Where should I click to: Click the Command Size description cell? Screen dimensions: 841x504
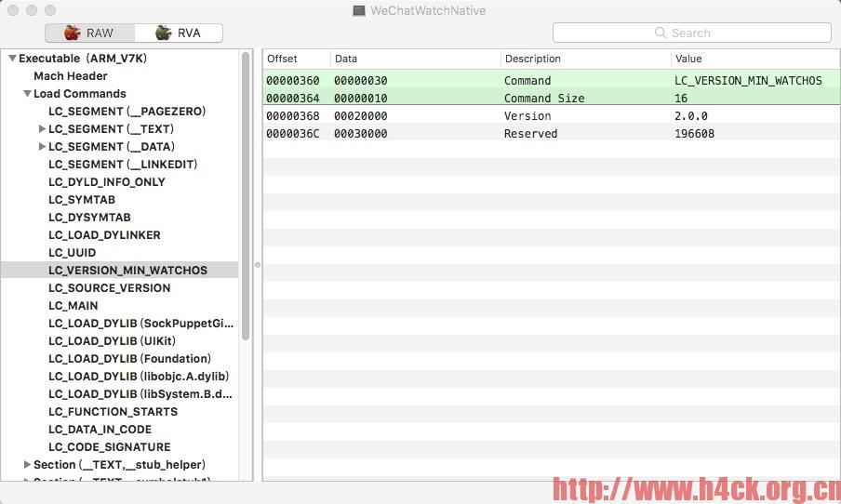pos(544,99)
